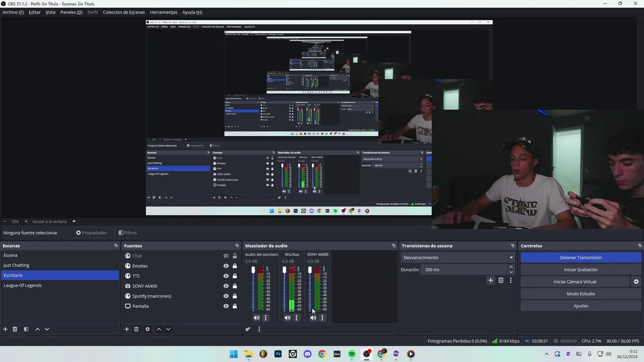The height and width of the screenshot is (362, 644).
Task: Remove scene transition trash icon
Action: [501, 281]
